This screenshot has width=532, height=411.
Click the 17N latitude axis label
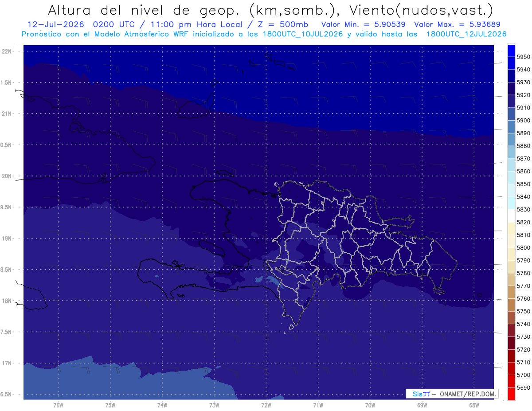point(8,363)
